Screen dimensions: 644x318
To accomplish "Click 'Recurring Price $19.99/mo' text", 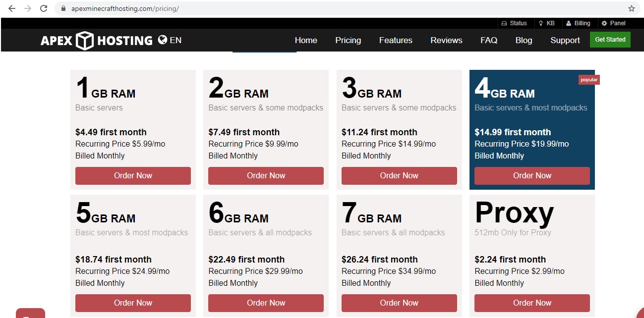I will point(522,144).
